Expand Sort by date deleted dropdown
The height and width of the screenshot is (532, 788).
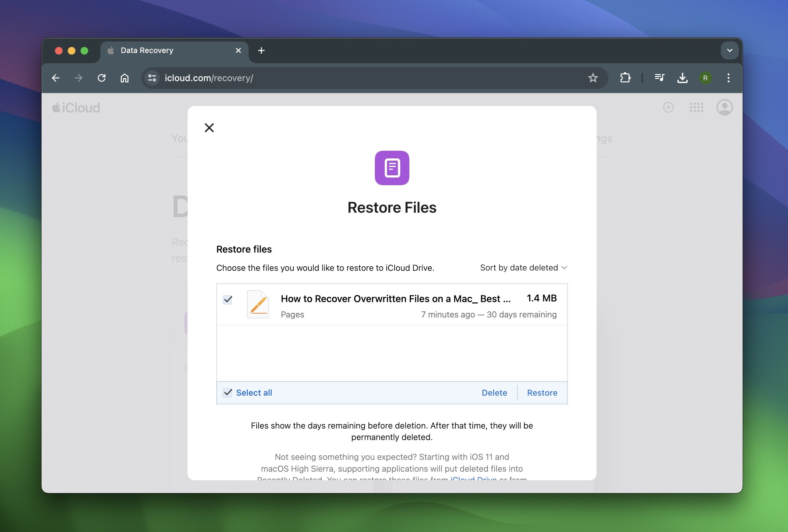[522, 267]
